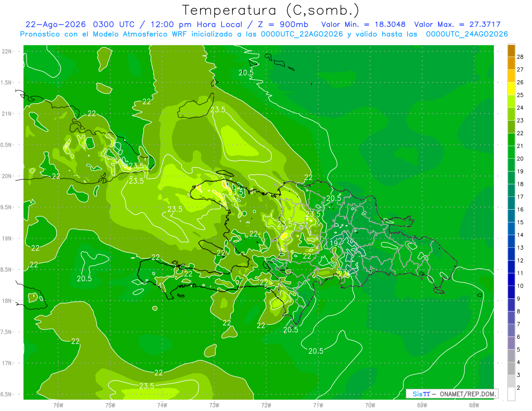Viewport: 532px width, 411px height.
Task: Click the light gray colorbar swatch between 2 and 3
Action: click(511, 381)
